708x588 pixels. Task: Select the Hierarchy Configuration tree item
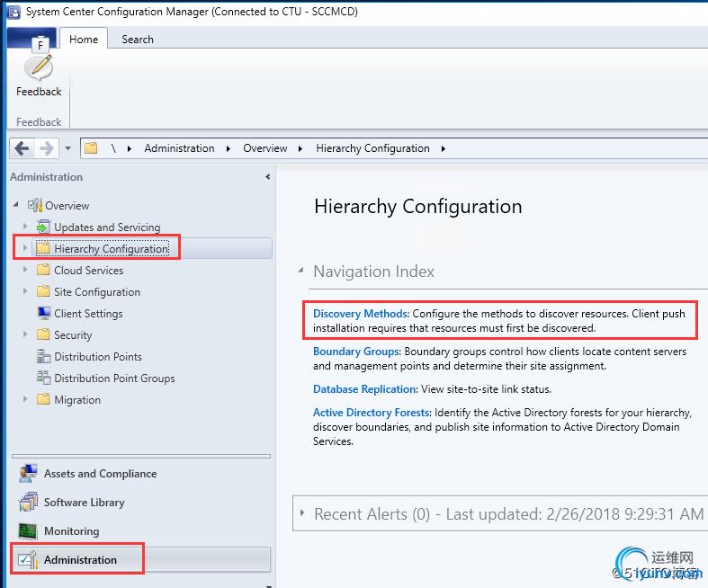[111, 249]
